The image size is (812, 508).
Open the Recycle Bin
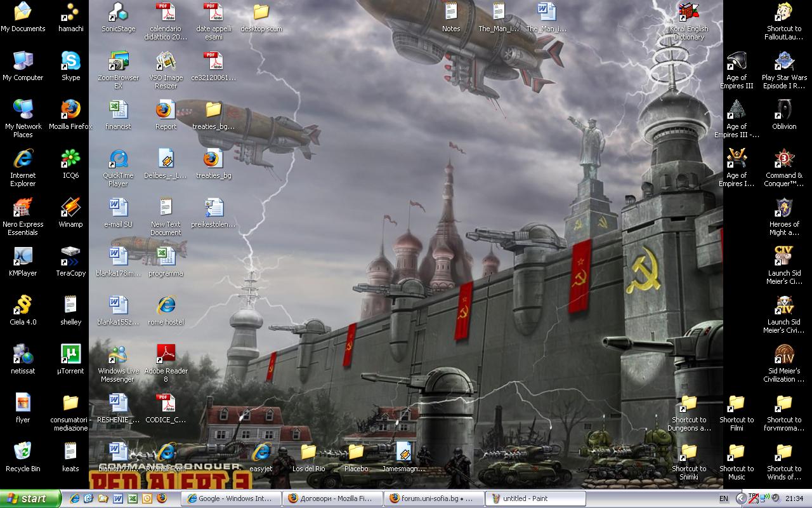tap(23, 453)
